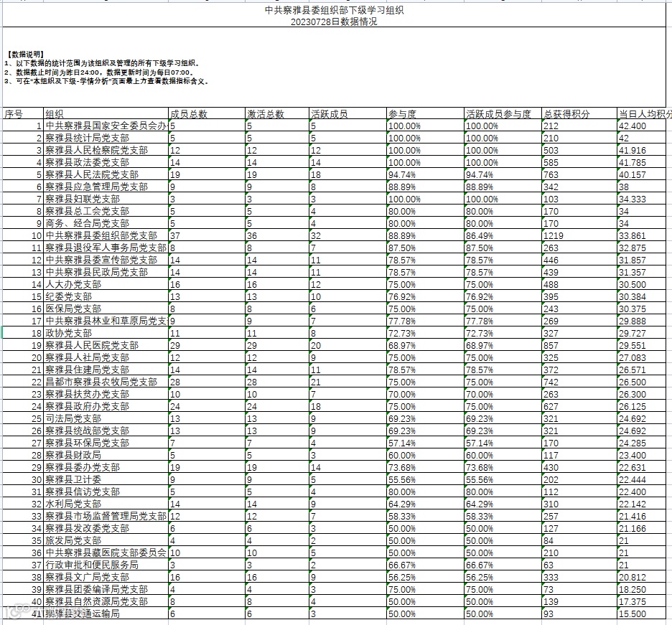Select the 察雅县委办党支部 cell

(x=106, y=468)
